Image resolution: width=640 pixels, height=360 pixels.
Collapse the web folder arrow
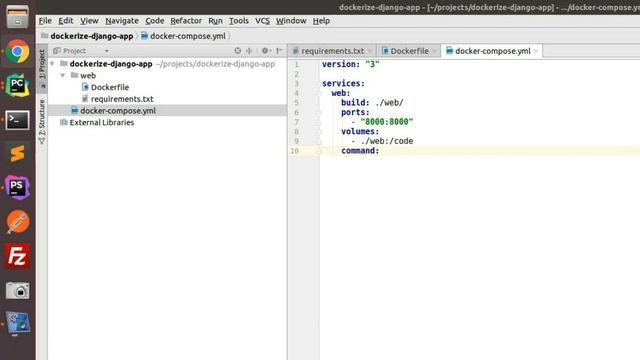62,76
